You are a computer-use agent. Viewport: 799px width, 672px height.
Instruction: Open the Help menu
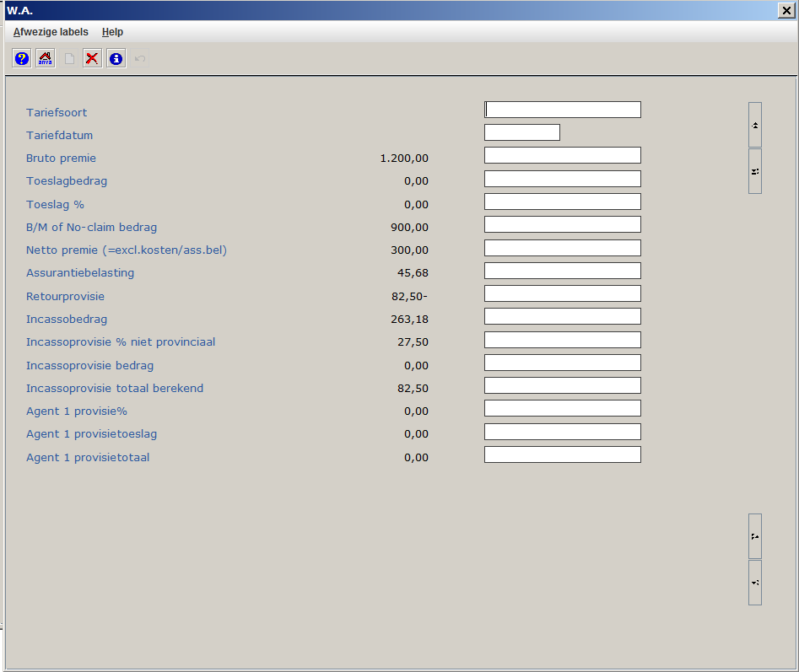(112, 32)
